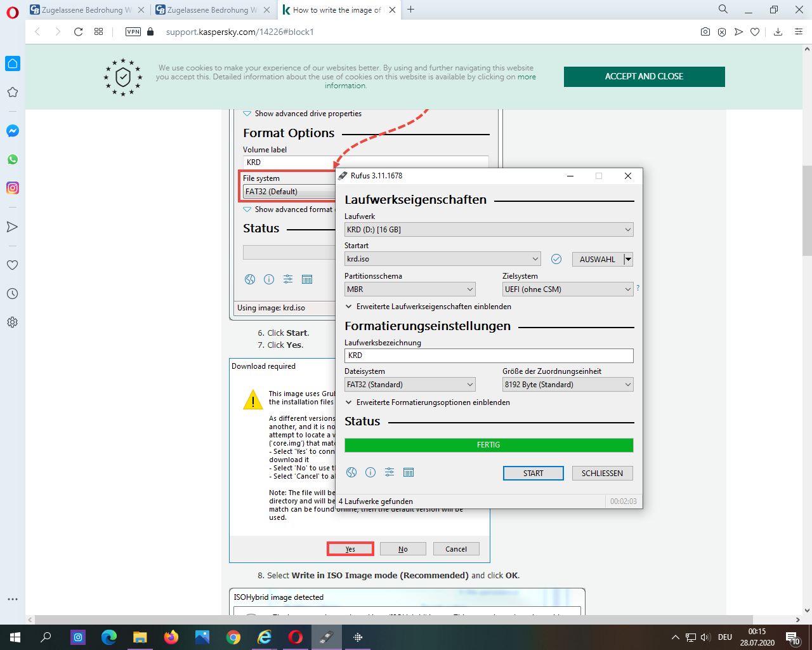The height and width of the screenshot is (650, 812).
Task: Open sidebar three-dots setup menu
Action: coord(13,599)
